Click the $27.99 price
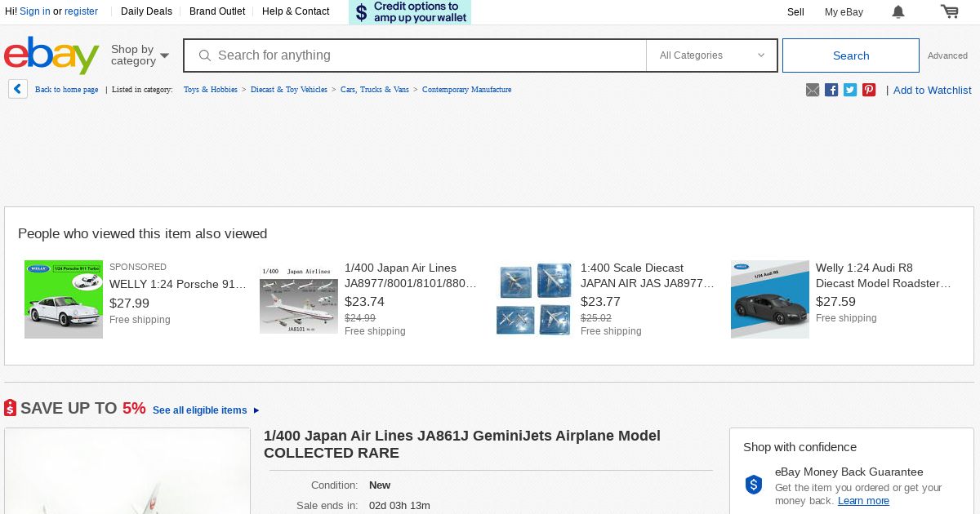980x514 pixels. (x=129, y=303)
